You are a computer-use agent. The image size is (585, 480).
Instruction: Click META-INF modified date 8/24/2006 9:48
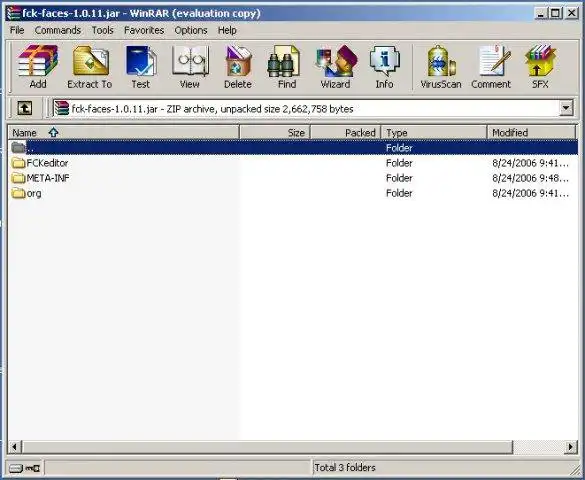[x=530, y=178]
